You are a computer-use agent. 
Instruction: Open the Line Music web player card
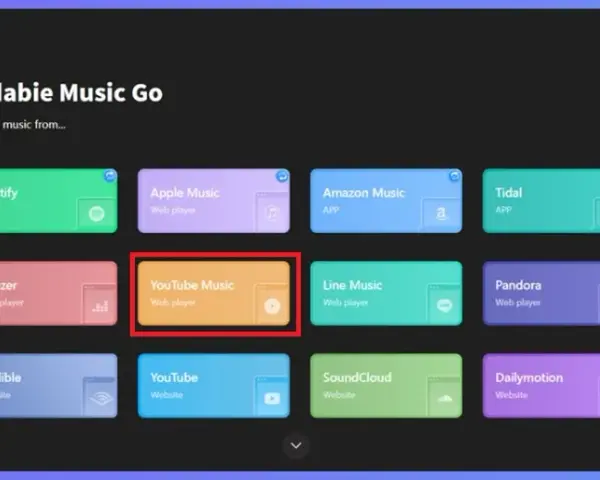(x=386, y=293)
